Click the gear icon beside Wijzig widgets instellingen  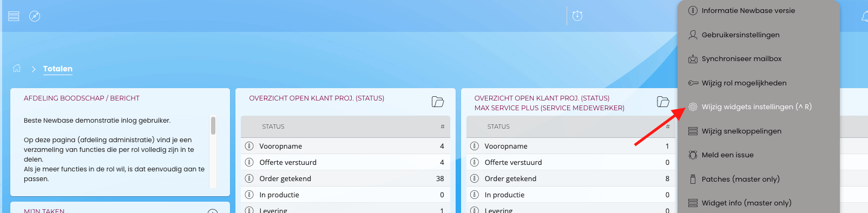(693, 107)
